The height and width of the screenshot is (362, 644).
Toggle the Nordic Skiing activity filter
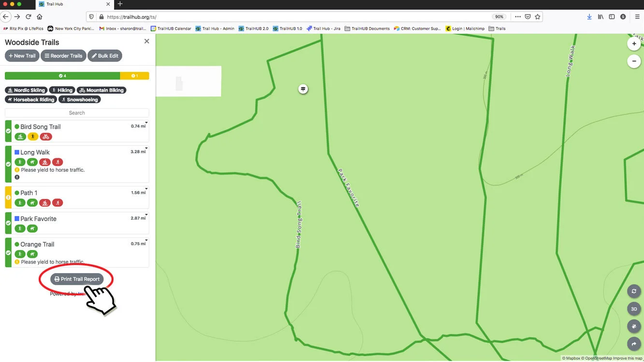(x=26, y=90)
